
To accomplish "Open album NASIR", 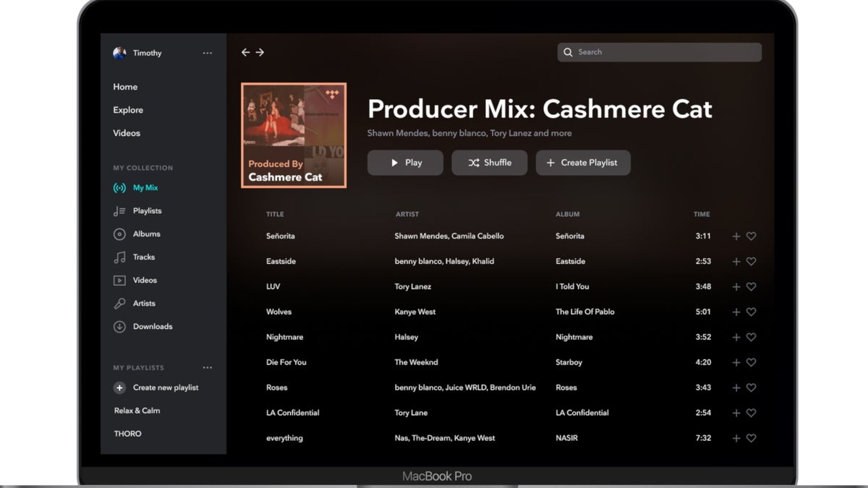I will tap(566, 438).
